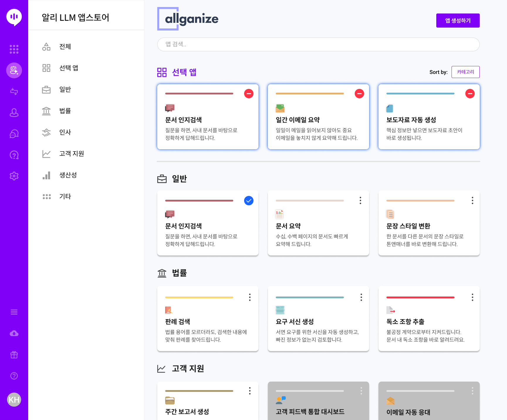Uncheck the blue checkmark on 문서 인지검색
Image resolution: width=507 pixels, height=420 pixels.
(x=249, y=201)
